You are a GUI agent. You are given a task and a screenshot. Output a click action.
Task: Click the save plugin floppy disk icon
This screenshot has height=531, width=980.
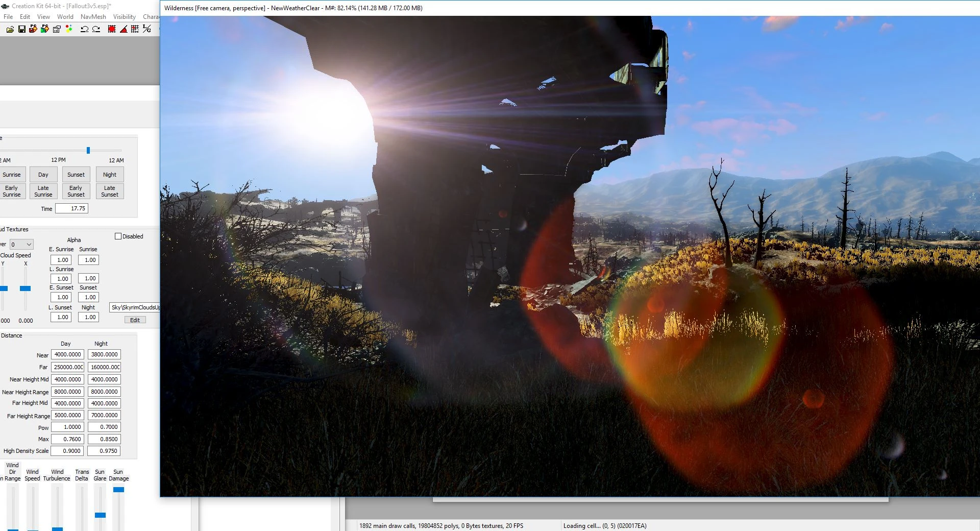[x=21, y=29]
